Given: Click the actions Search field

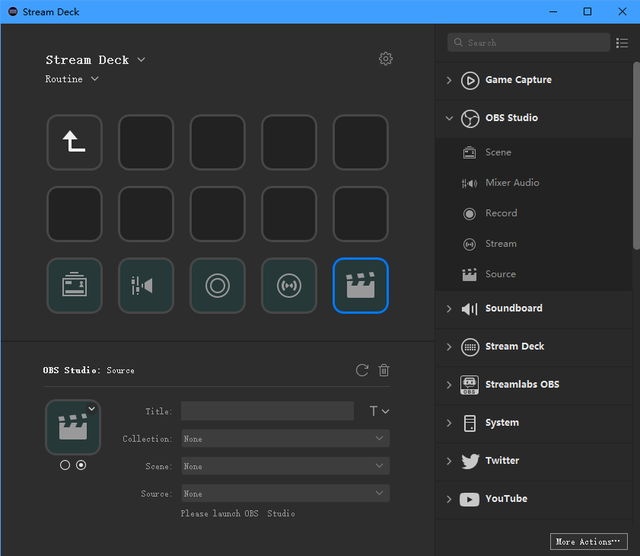Looking at the screenshot, I should point(529,42).
